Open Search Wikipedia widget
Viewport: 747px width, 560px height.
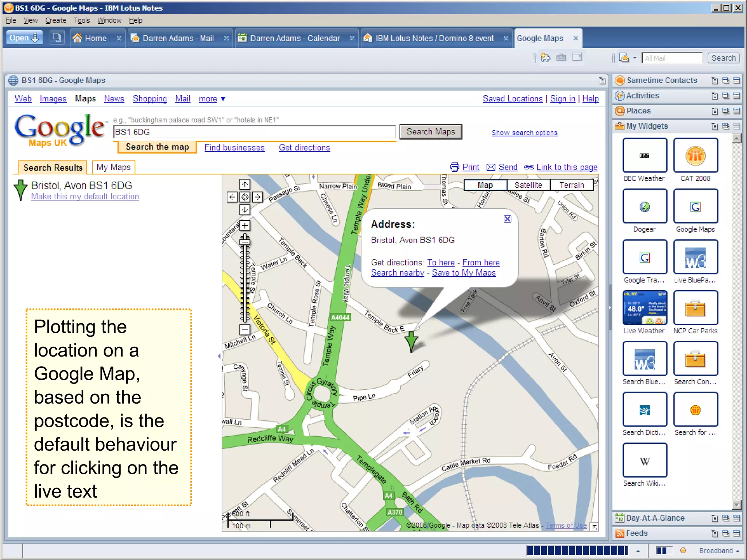(645, 460)
